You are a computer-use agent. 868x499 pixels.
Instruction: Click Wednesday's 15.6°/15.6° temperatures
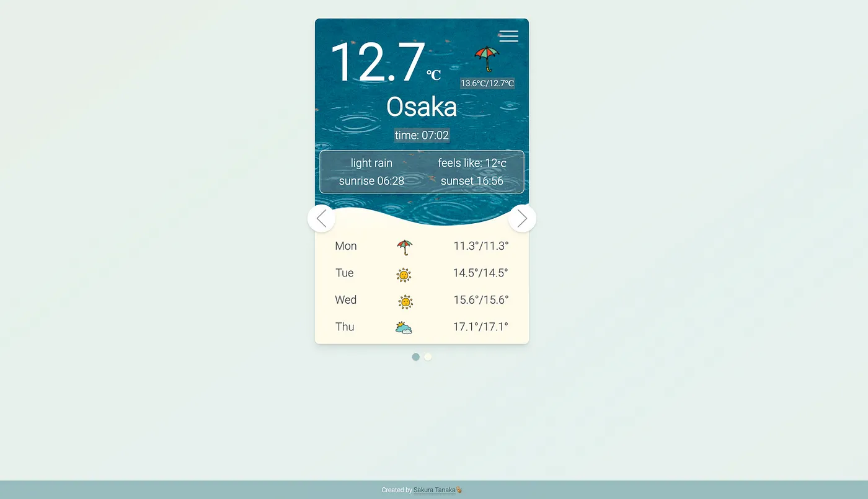tap(481, 300)
